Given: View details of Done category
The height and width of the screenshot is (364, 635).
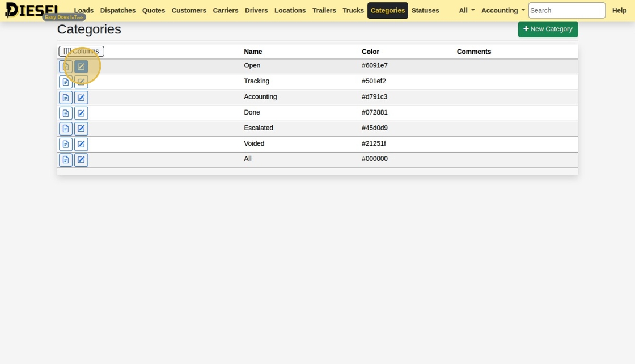Looking at the screenshot, I should coord(66,113).
